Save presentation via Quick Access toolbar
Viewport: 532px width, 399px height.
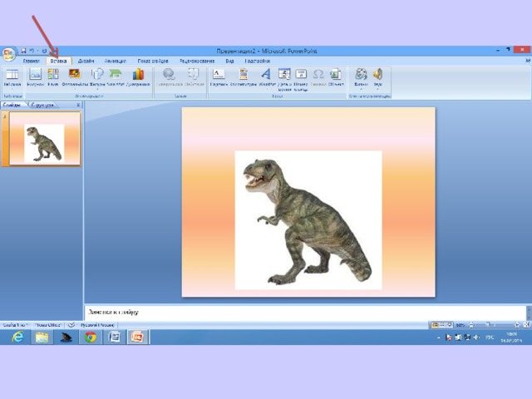(23, 51)
